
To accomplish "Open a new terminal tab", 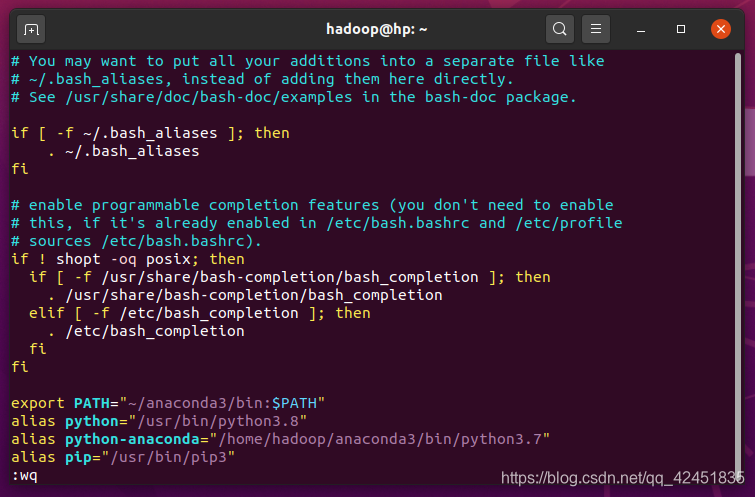I will [x=31, y=29].
